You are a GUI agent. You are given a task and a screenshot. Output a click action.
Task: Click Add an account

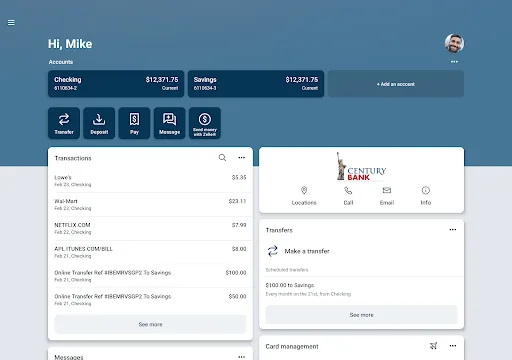coord(396,84)
